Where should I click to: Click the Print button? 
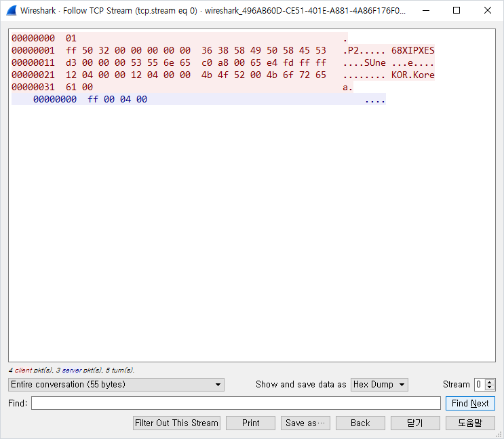(x=250, y=423)
